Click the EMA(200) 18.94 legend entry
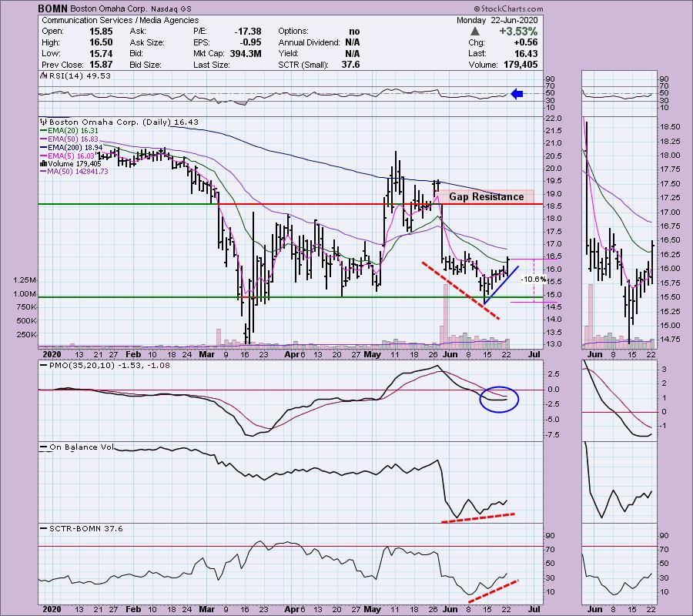The height and width of the screenshot is (616, 693). (x=71, y=148)
